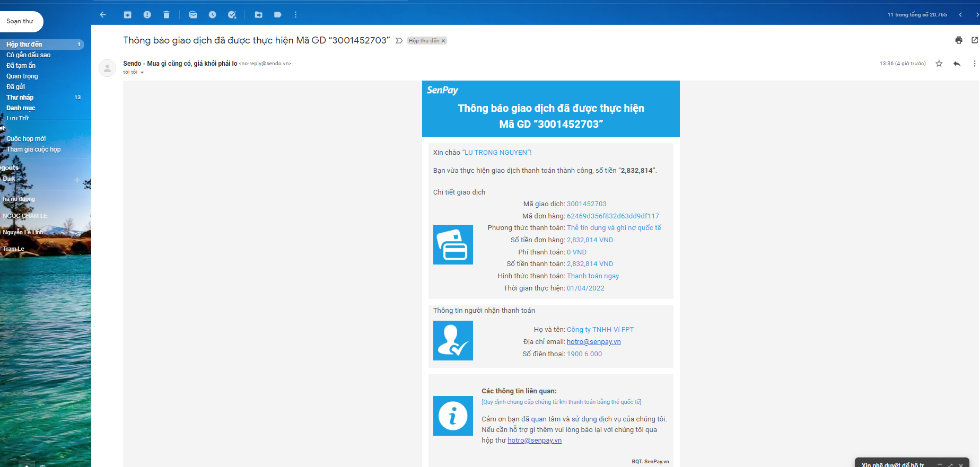
Task: Go to the newer email arrow
Action: [x=960, y=15]
